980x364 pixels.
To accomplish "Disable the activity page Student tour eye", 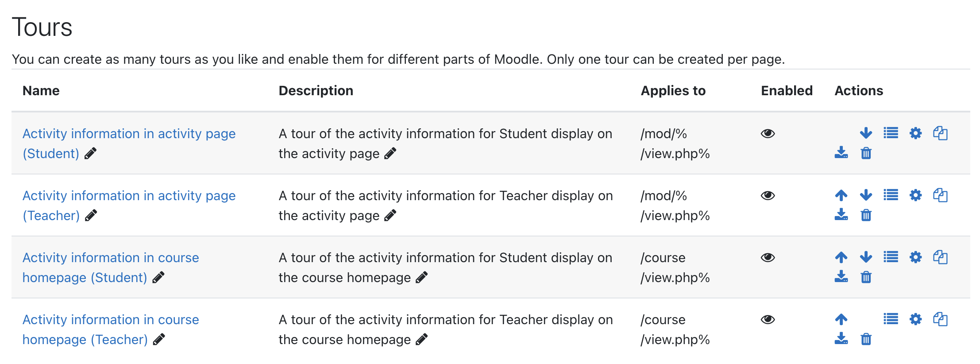I will tap(768, 133).
